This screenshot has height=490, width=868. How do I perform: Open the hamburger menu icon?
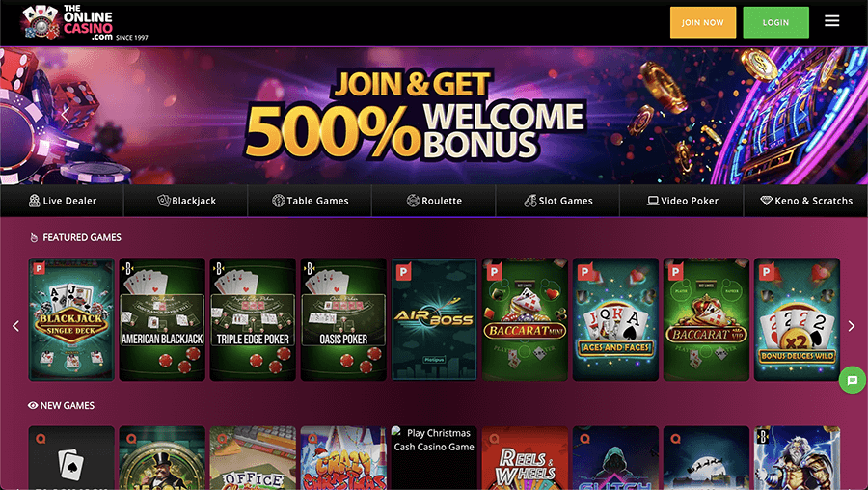pyautogui.click(x=831, y=21)
